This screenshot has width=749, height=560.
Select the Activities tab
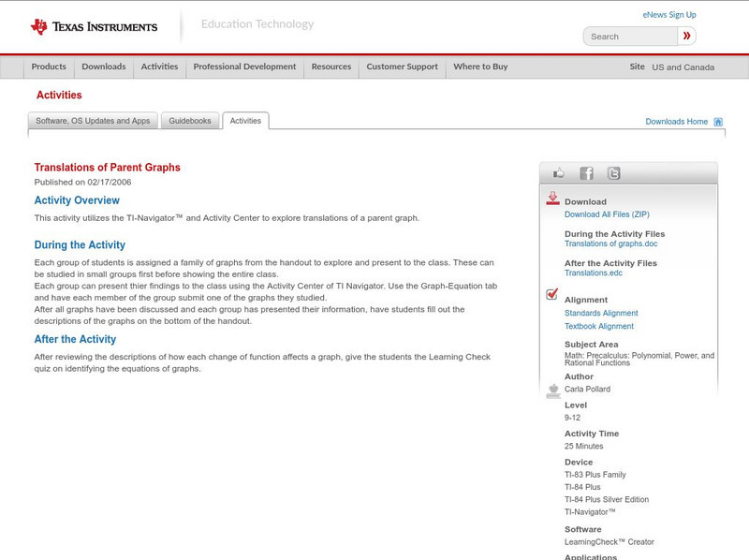tap(245, 121)
